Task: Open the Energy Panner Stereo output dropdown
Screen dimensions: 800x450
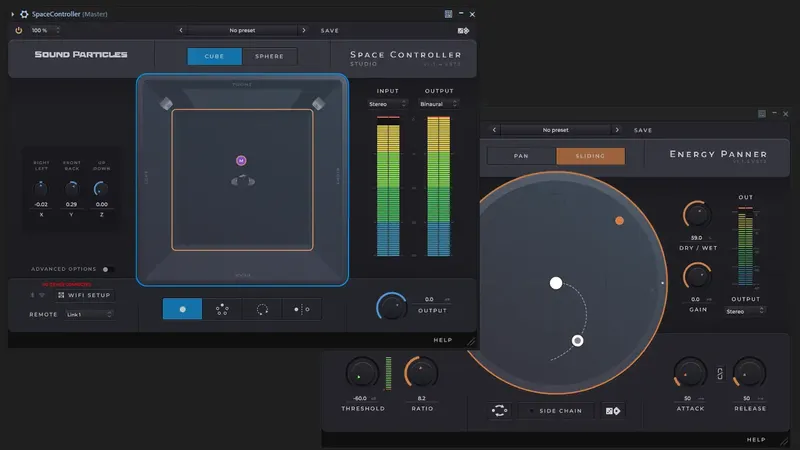Action: [745, 311]
